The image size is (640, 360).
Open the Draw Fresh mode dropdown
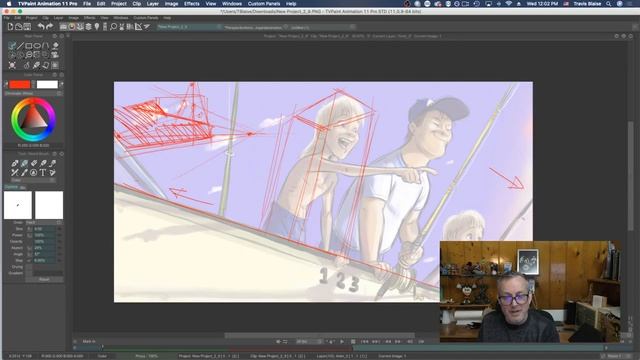click(44, 222)
